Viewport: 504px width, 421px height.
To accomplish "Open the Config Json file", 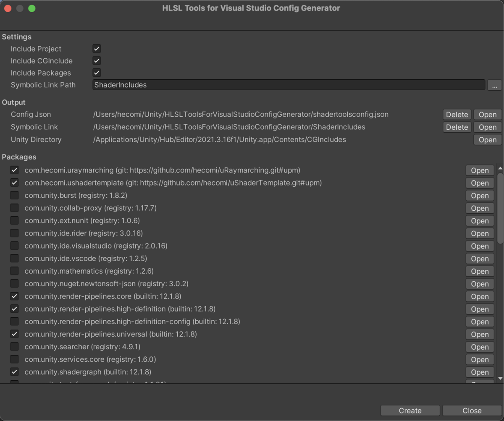I will pyautogui.click(x=488, y=115).
